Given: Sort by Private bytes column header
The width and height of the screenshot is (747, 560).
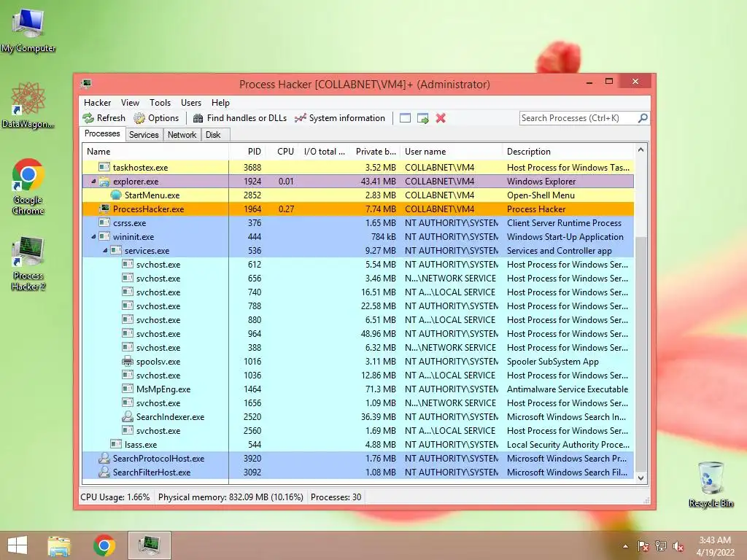Looking at the screenshot, I should point(376,152).
